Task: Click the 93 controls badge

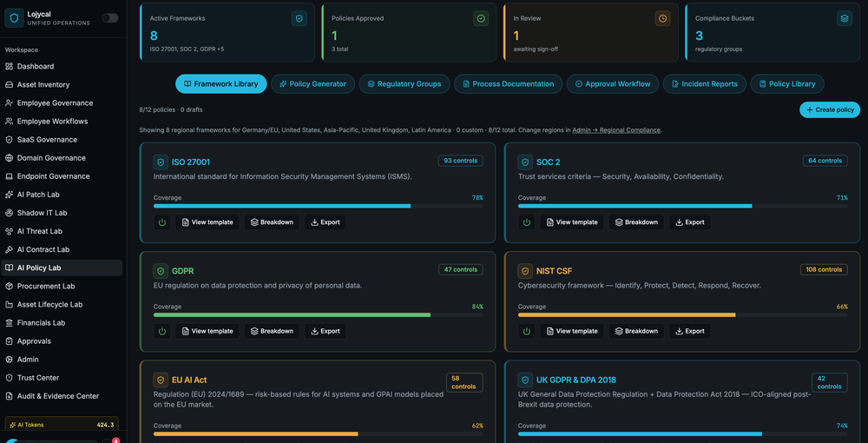Action: pyautogui.click(x=461, y=161)
